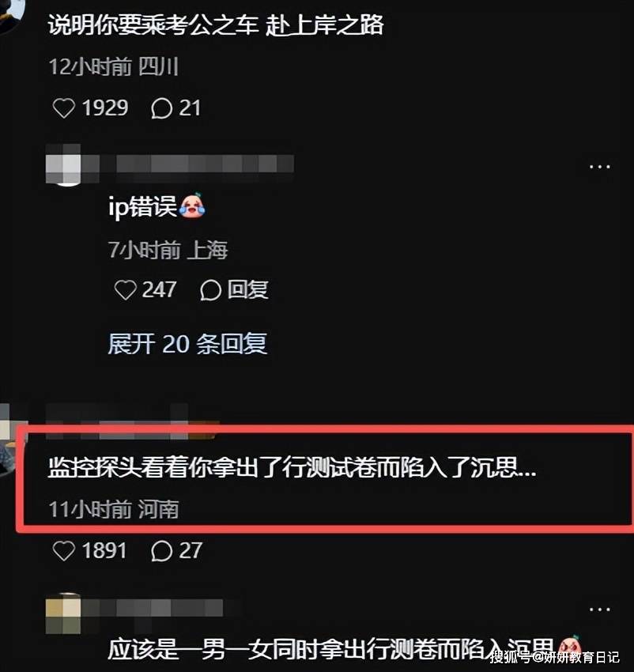Click the 搜狐号@妍妍教育日记 watermark
Screen dimensions: 634x672
click(555, 656)
